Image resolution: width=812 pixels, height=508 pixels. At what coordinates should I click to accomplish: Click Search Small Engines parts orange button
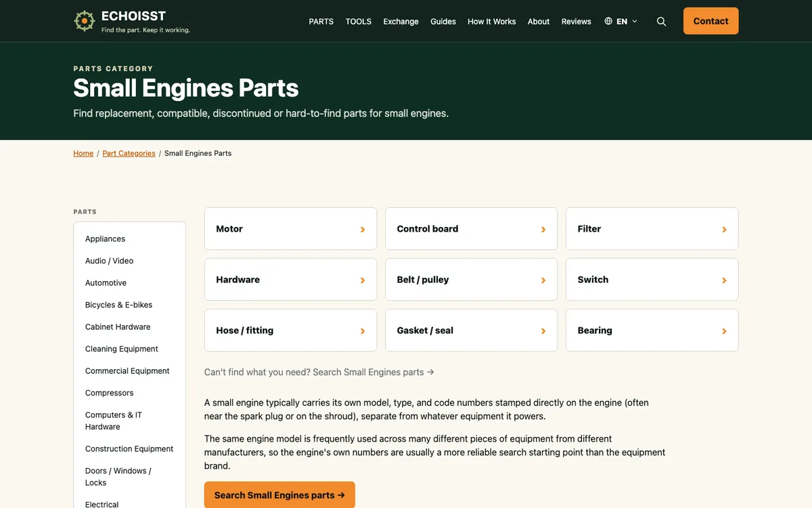pos(279,495)
